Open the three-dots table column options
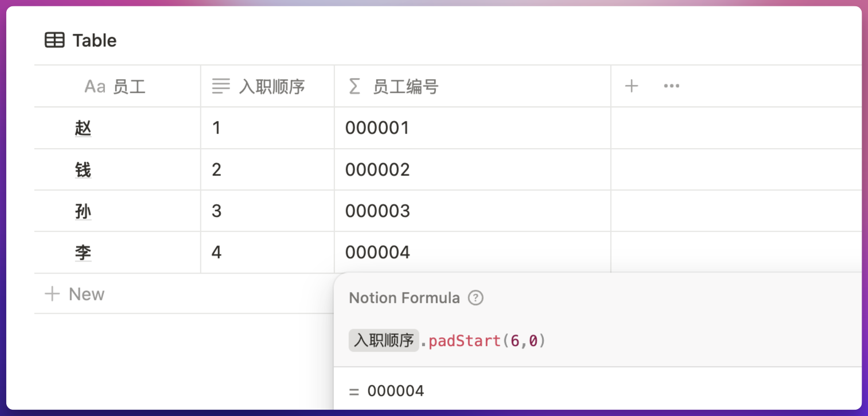Image resolution: width=868 pixels, height=416 pixels. point(671,86)
